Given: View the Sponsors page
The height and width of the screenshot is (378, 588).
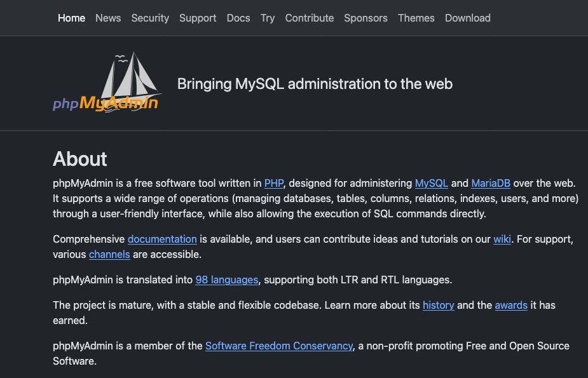Looking at the screenshot, I should [x=366, y=18].
